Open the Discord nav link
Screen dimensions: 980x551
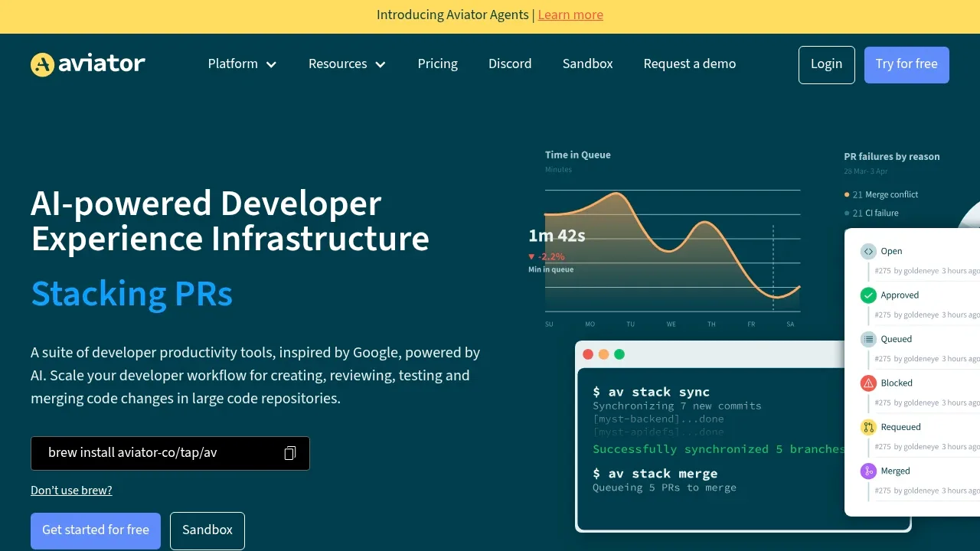510,64
